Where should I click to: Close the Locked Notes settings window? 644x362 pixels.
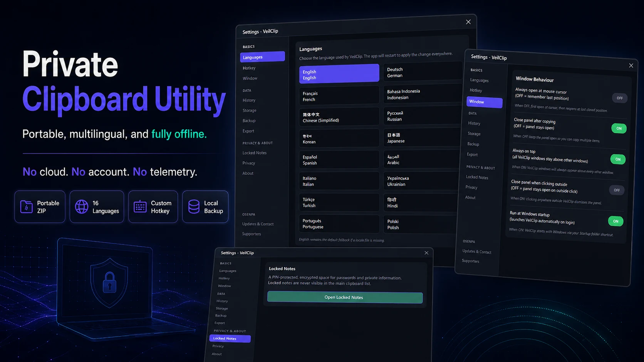tap(426, 253)
